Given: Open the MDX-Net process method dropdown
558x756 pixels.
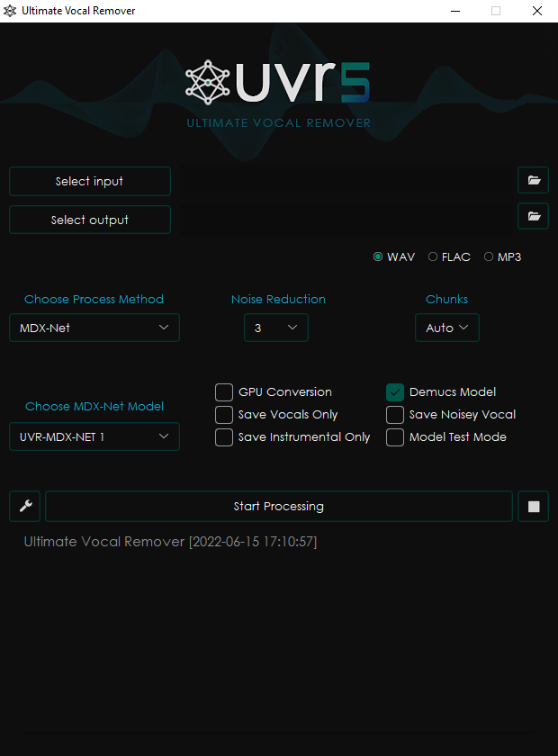Looking at the screenshot, I should (94, 328).
